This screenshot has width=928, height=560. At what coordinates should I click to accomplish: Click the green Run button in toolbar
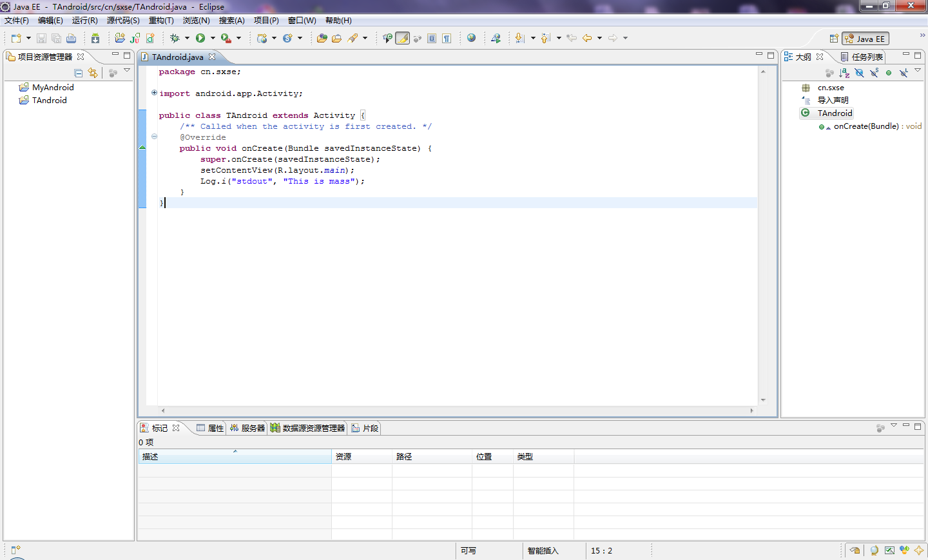[x=200, y=39]
